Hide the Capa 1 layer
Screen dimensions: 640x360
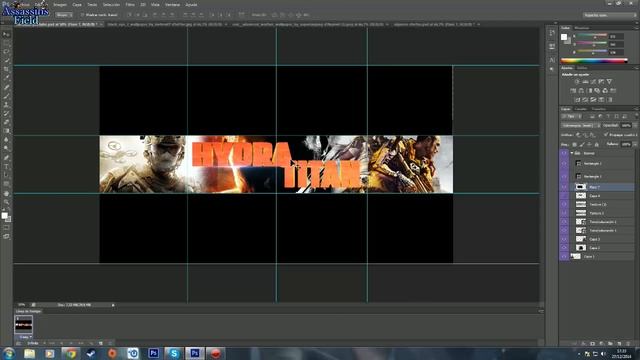[x=564, y=256]
